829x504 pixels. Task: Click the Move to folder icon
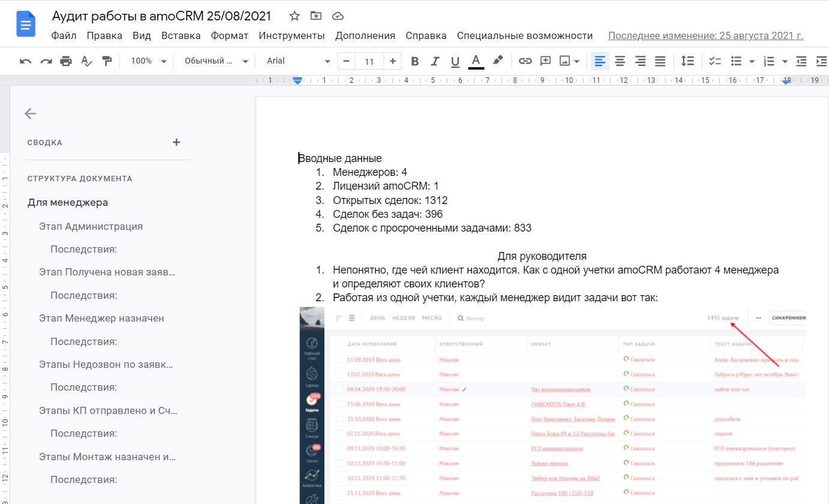[x=316, y=16]
